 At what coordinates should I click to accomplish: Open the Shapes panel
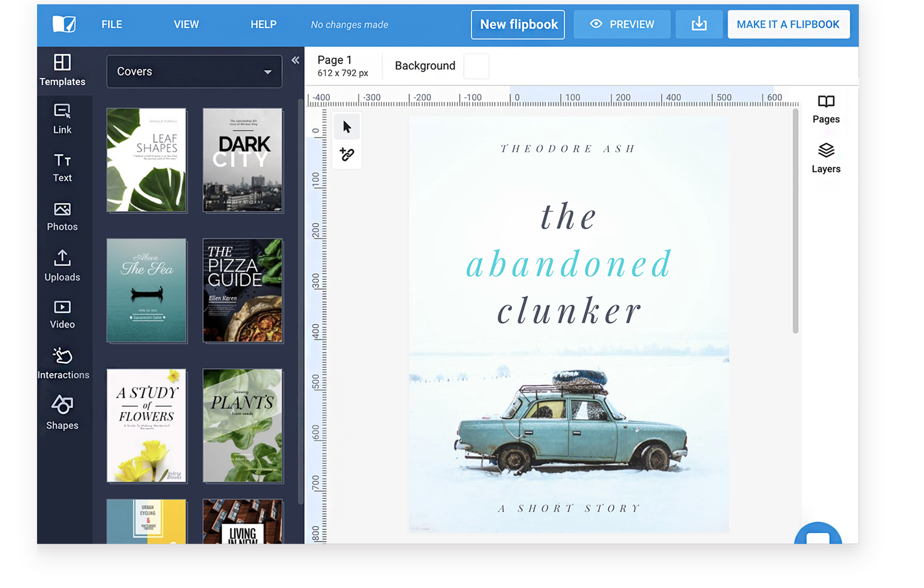tap(62, 413)
